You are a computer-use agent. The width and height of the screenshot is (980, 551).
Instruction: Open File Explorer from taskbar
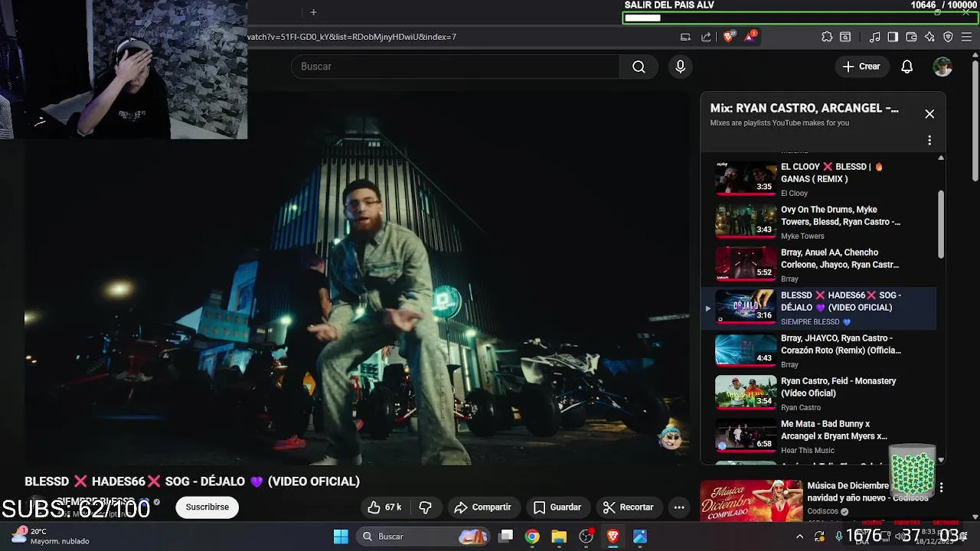[559, 536]
